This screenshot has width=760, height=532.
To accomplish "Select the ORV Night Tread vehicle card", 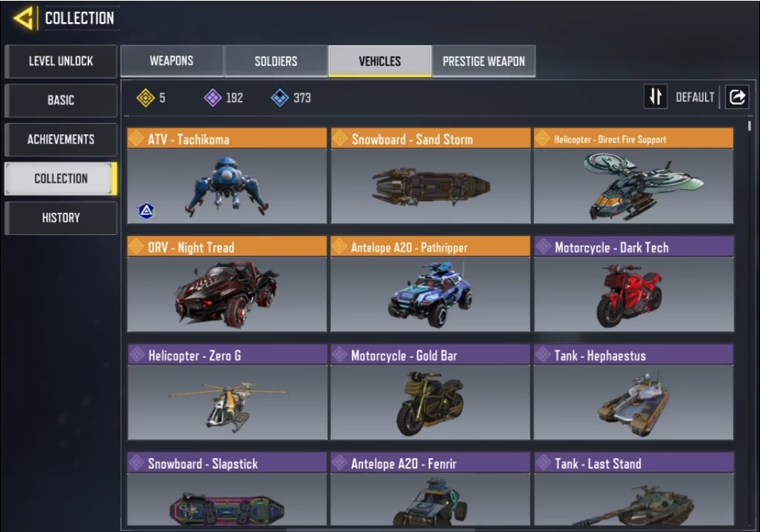I will pos(227,284).
